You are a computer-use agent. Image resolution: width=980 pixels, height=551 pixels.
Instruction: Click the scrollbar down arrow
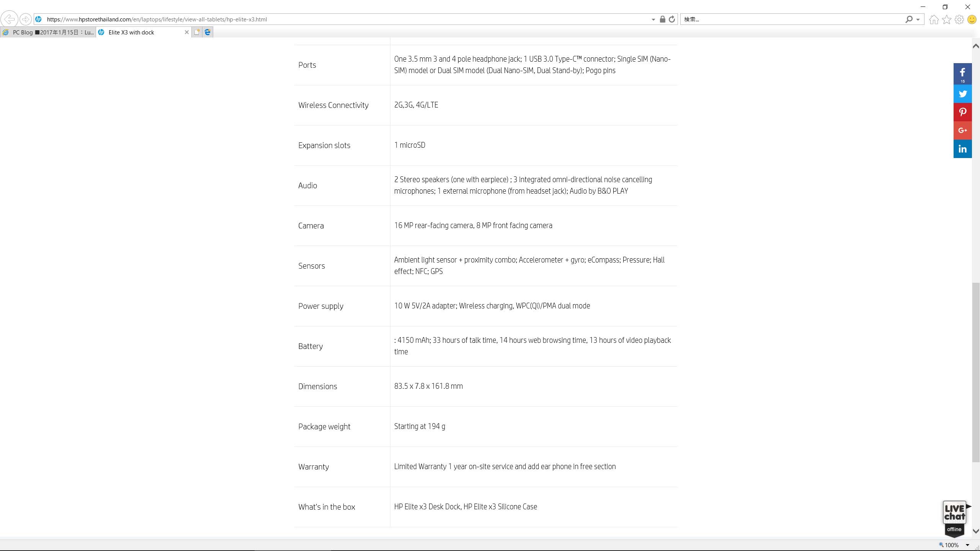coord(976,531)
